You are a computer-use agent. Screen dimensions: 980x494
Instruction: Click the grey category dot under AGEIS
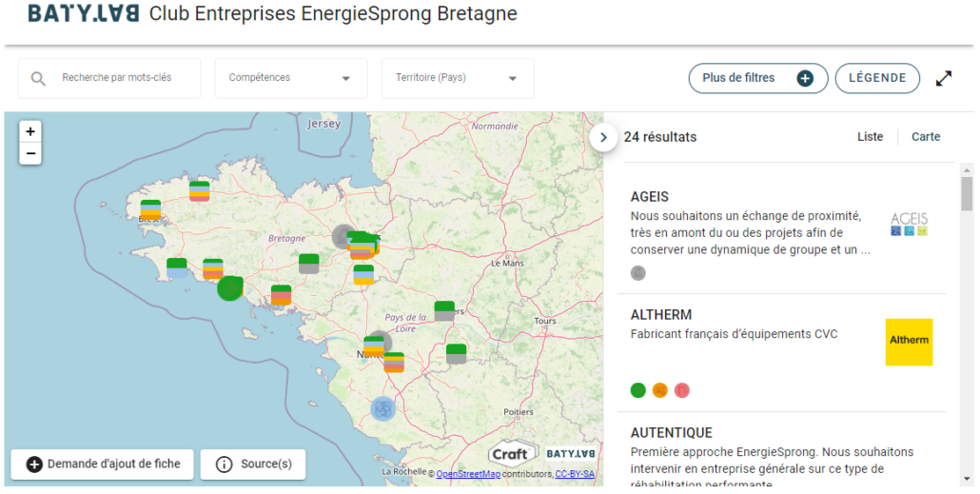(x=638, y=272)
